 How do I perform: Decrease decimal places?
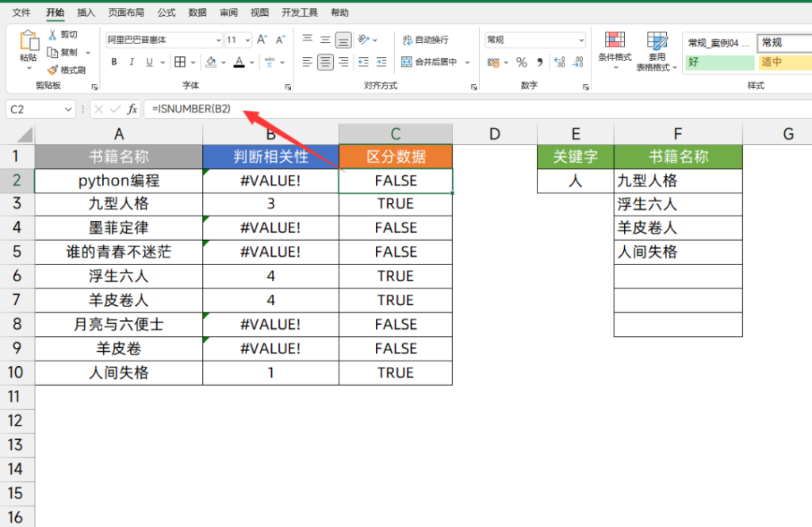point(578,63)
